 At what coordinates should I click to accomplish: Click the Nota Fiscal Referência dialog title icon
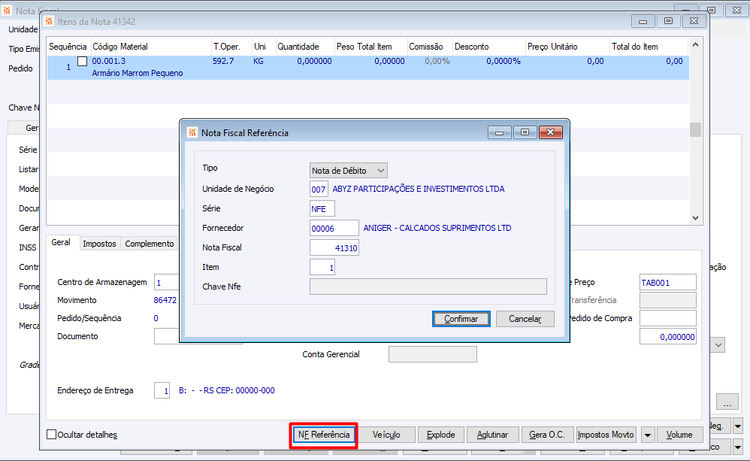tap(192, 132)
